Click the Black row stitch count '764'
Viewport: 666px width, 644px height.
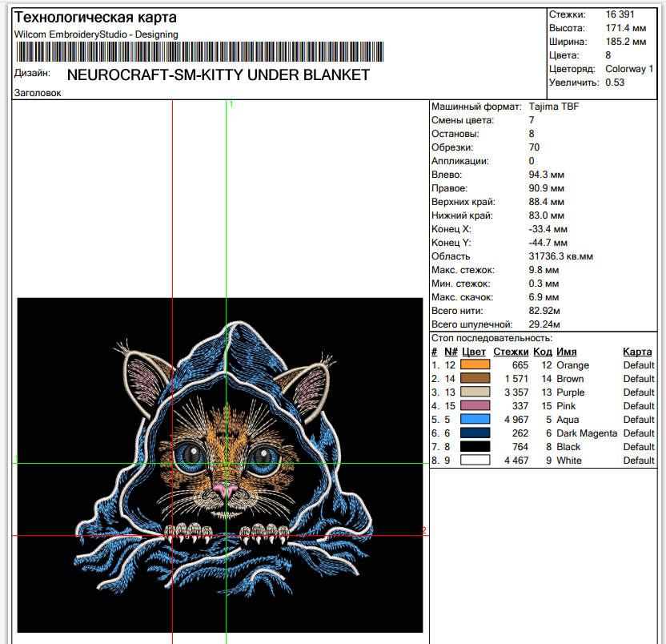tap(520, 447)
